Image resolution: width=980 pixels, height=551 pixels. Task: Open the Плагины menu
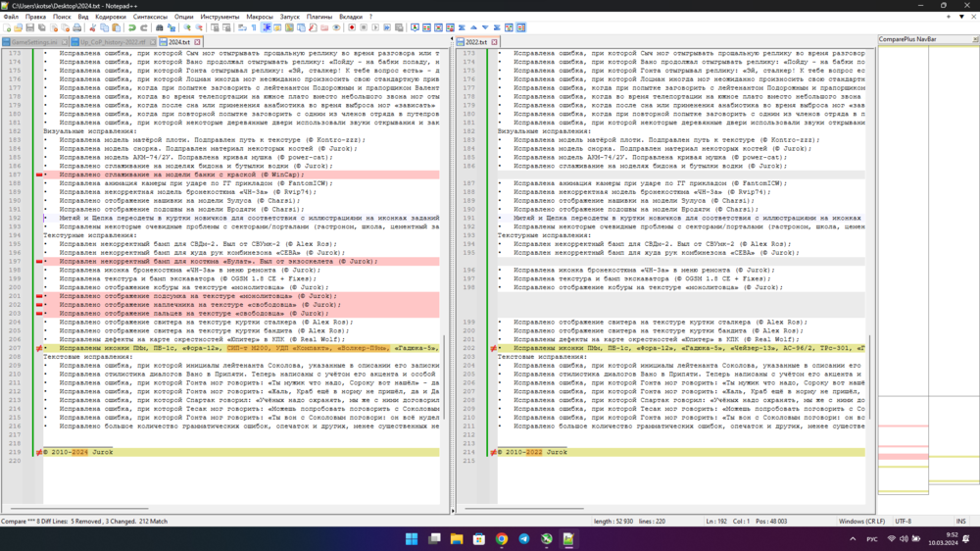[318, 17]
